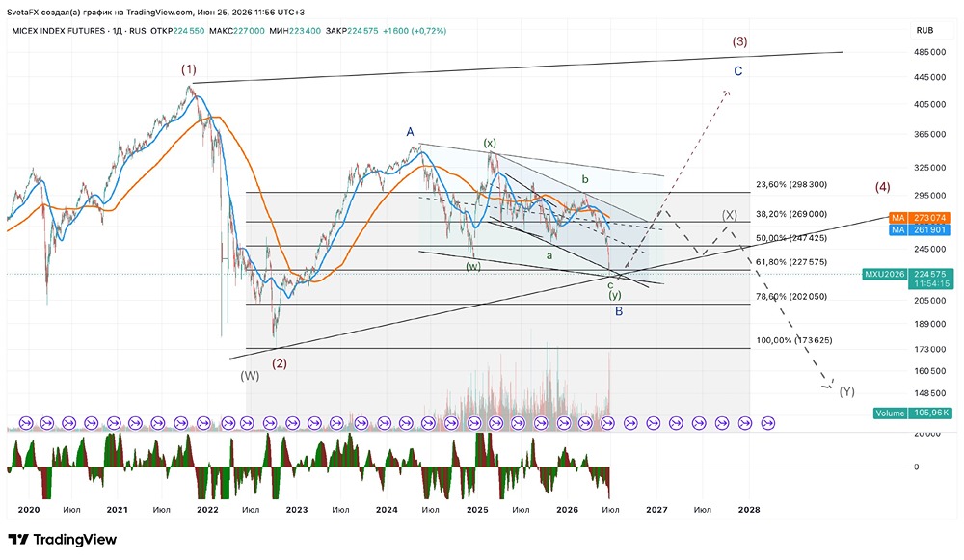Click the 100,00% (173625) Fibonacci label
This screenshot has width=964, height=560.
click(x=793, y=340)
